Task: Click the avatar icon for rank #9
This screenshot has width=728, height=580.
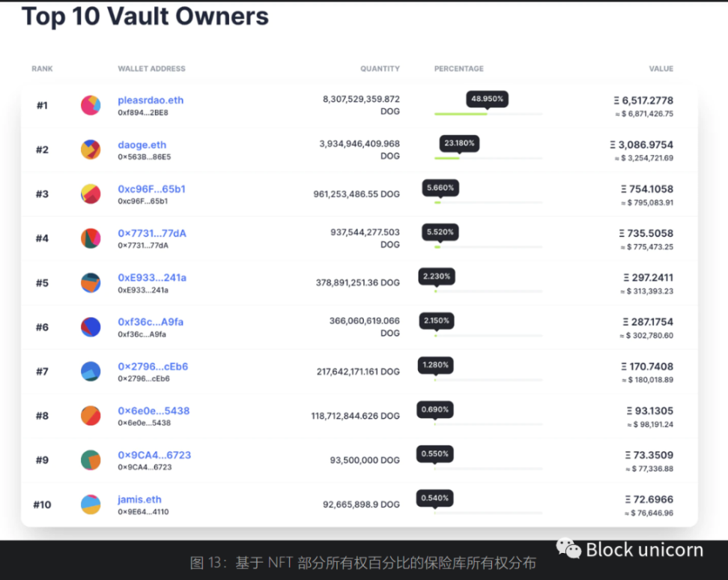Action: [91, 460]
